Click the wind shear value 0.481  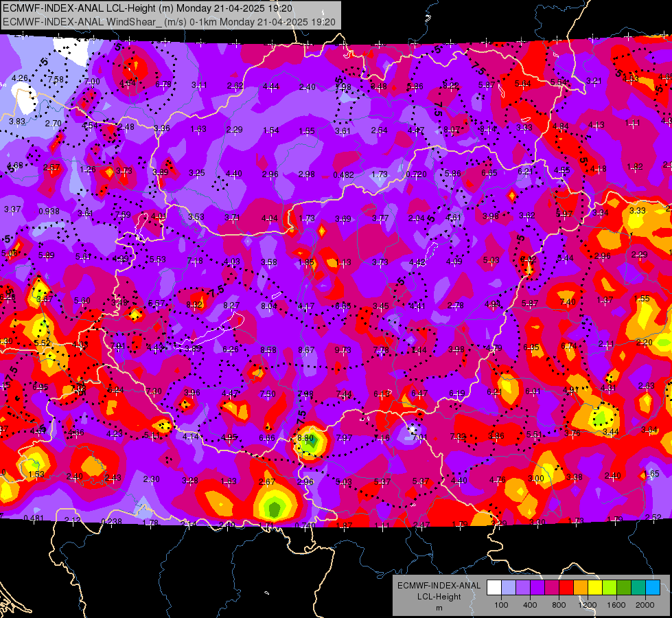pyautogui.click(x=34, y=518)
